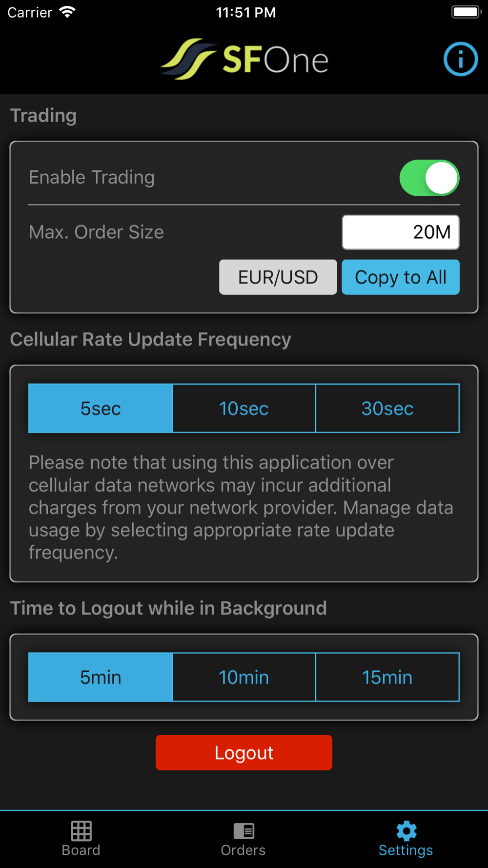Open the EUR/USD currency pair selector
Screen dimensions: 488x868
point(278,277)
